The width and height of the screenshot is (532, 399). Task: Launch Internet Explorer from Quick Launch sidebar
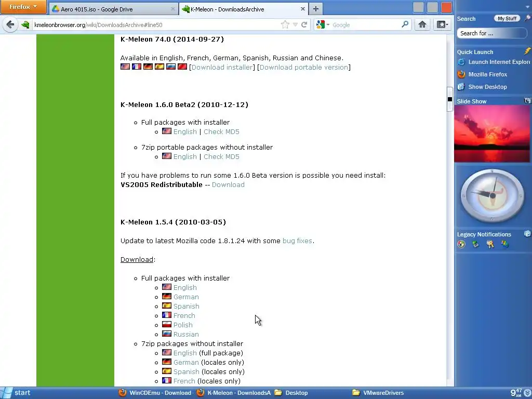coord(494,62)
